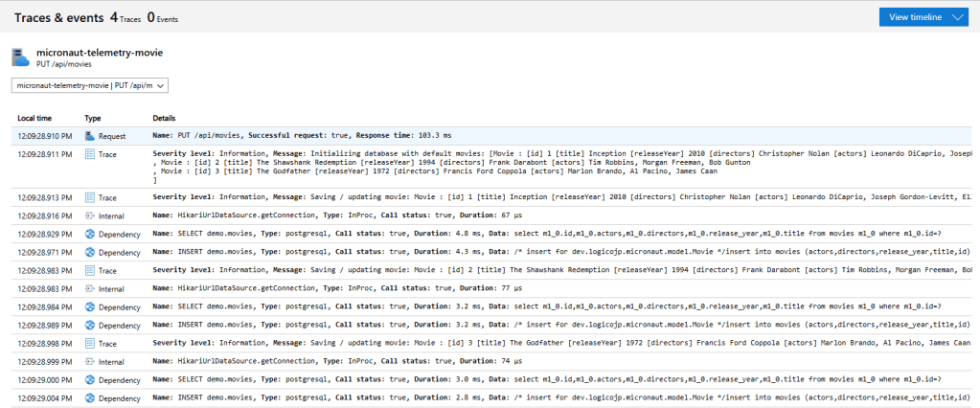This screenshot has width=980, height=408.
Task: Click the Details column header
Action: [x=164, y=118]
